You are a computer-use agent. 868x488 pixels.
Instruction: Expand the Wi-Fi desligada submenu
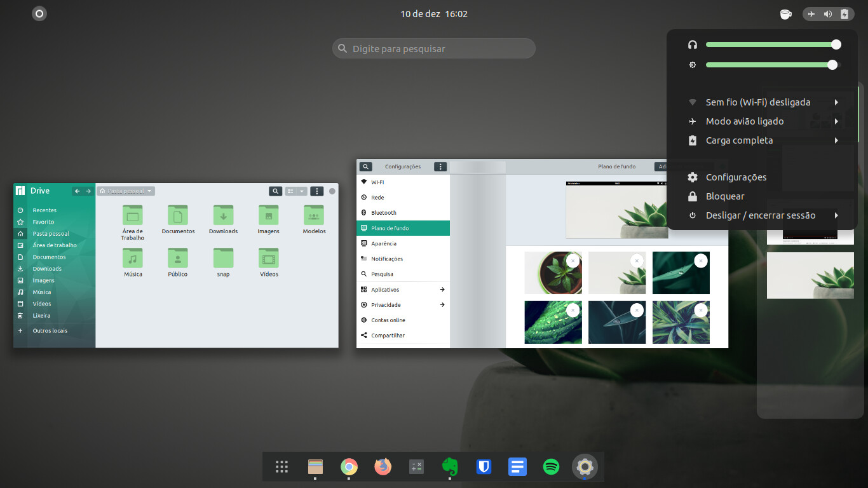763,102
